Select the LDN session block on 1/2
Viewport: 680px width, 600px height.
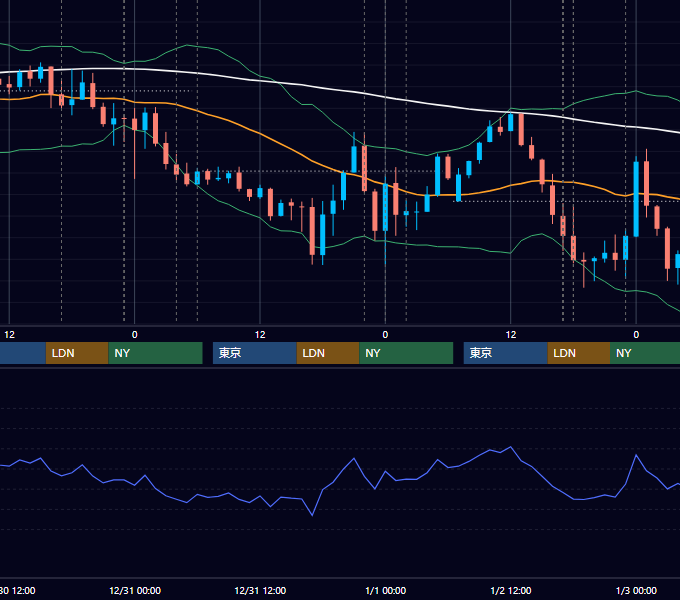pos(579,353)
